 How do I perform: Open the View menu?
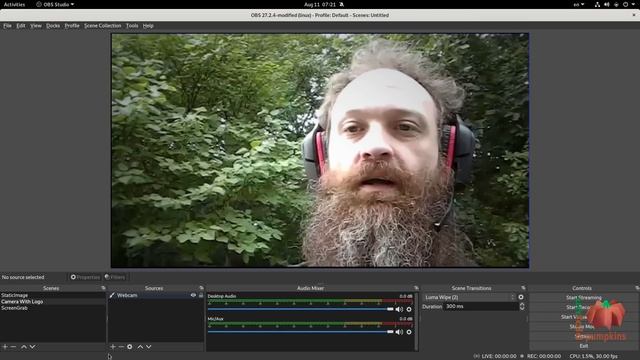36,26
